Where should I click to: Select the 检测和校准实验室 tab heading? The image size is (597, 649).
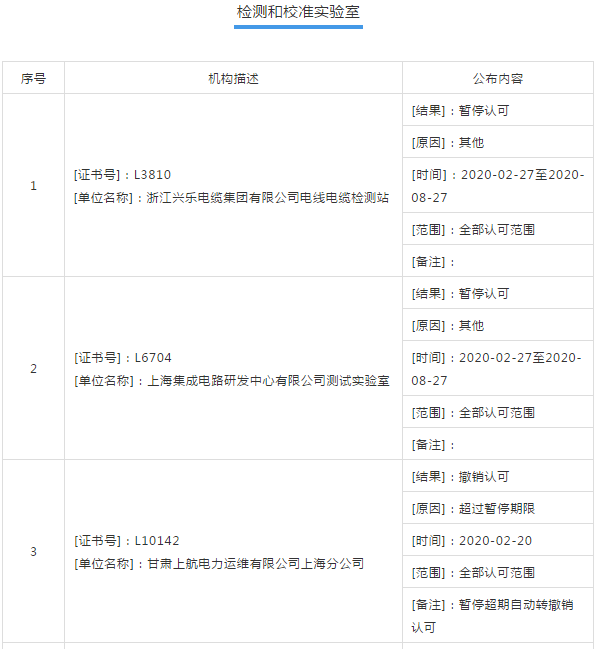coord(298,12)
